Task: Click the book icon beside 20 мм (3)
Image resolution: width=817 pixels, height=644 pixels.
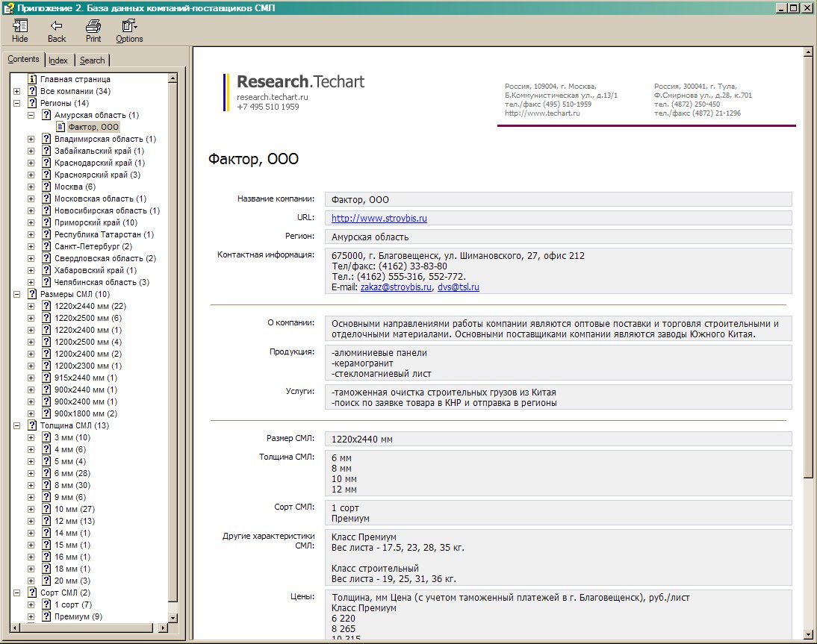Action: (x=46, y=581)
